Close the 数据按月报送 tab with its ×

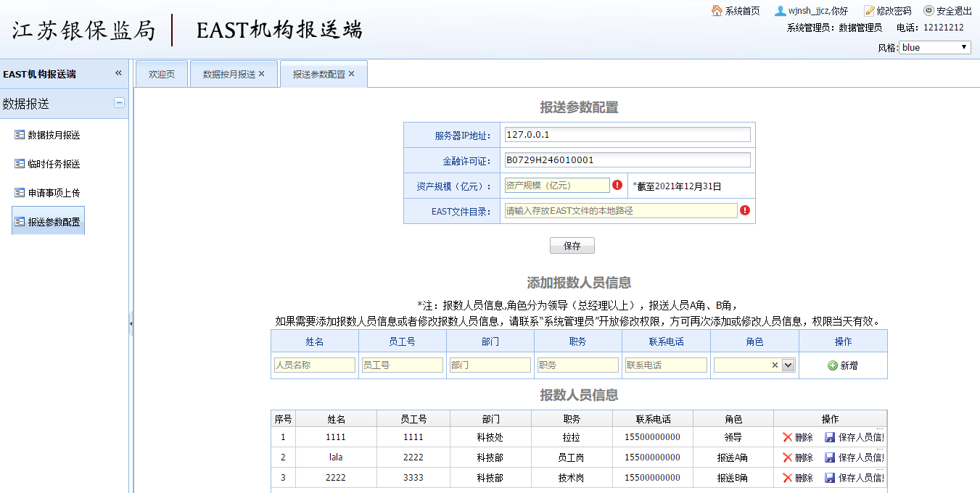coord(262,74)
